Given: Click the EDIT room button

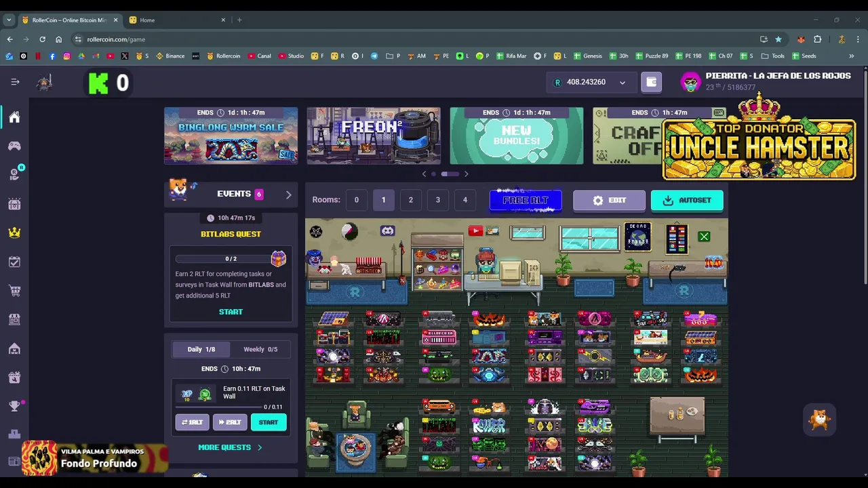Looking at the screenshot, I should coord(609,201).
